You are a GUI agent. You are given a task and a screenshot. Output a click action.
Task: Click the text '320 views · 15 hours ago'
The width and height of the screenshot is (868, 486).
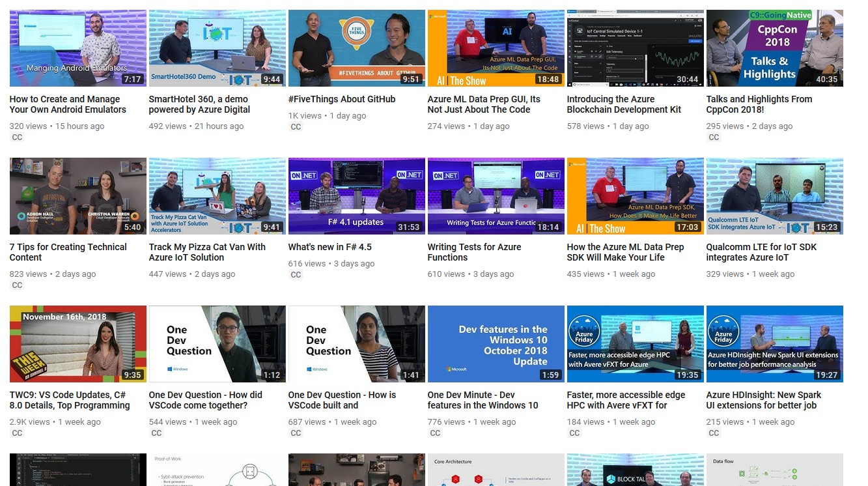pos(57,126)
